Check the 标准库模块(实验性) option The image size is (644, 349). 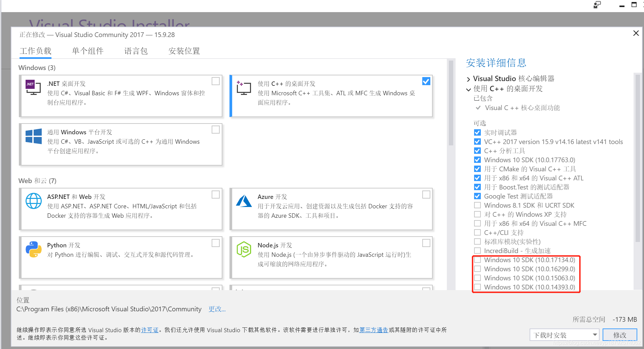point(477,241)
